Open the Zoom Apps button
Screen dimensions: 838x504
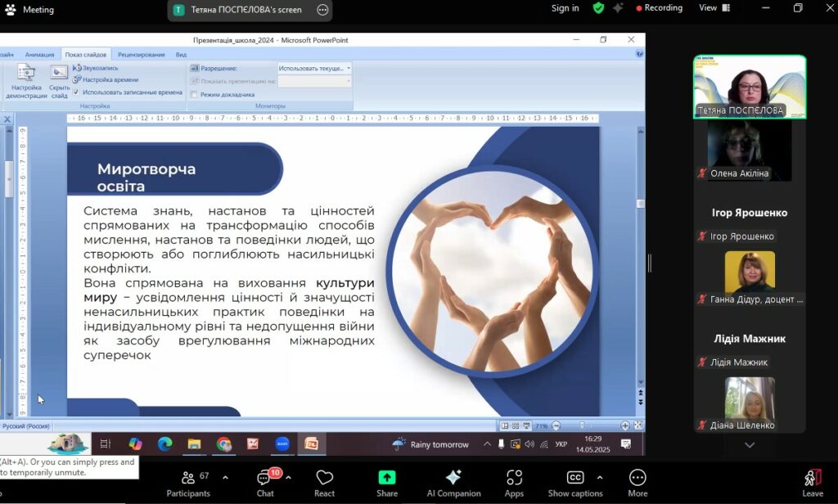pyautogui.click(x=514, y=484)
